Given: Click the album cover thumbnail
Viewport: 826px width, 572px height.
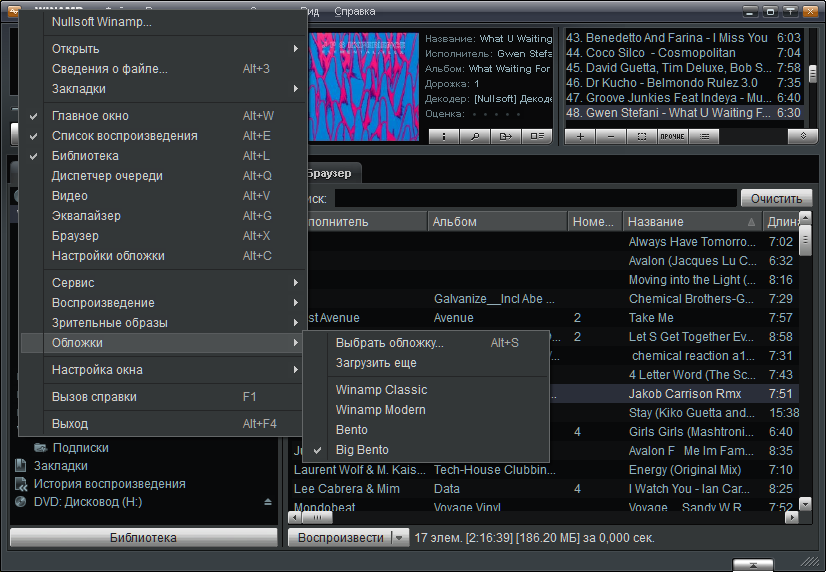Looking at the screenshot, I should [x=364, y=77].
